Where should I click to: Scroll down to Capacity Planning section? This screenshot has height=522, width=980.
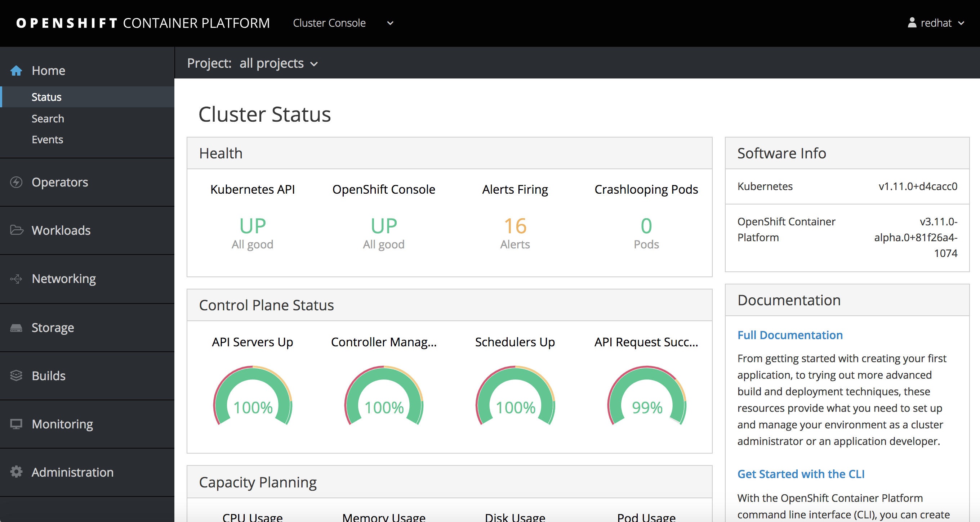257,482
